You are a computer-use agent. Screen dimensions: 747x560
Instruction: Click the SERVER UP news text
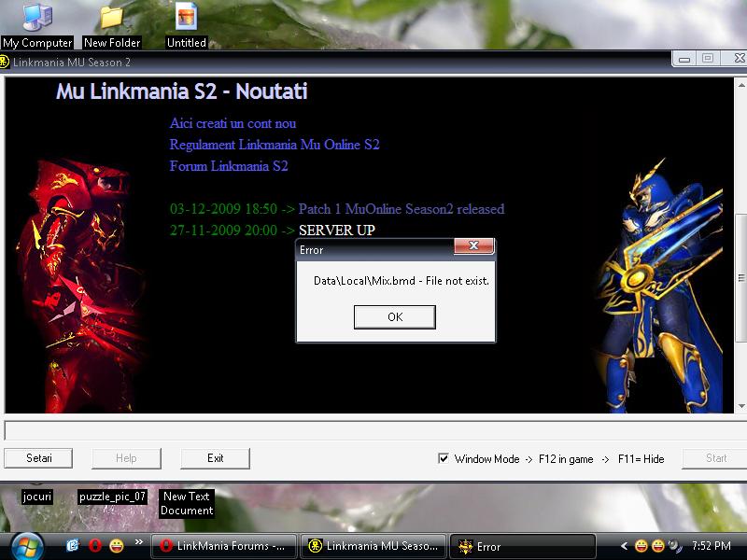[337, 230]
